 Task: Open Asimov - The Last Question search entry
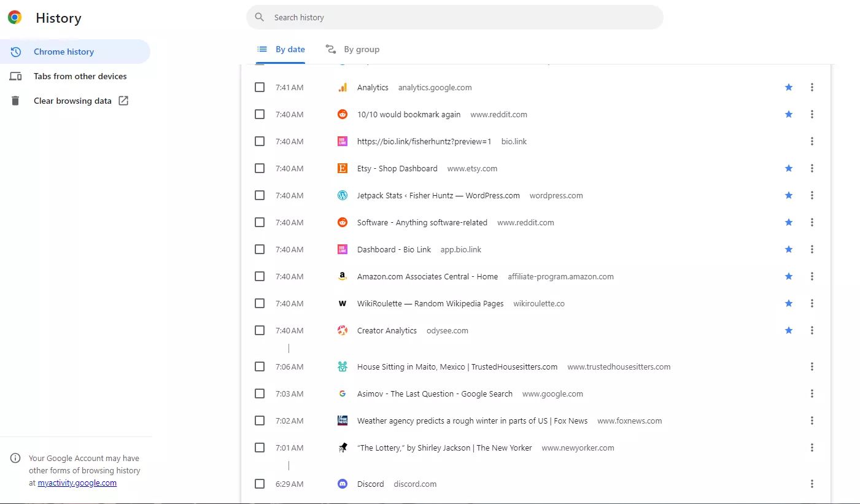pyautogui.click(x=435, y=394)
